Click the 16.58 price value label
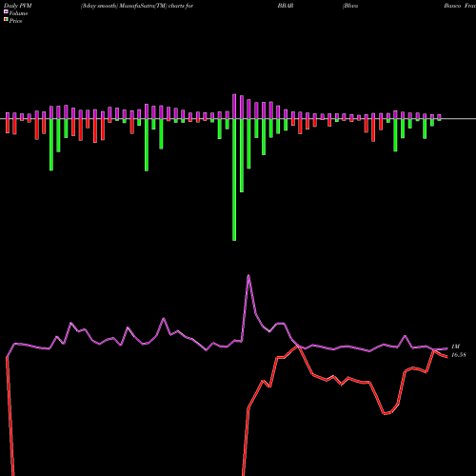The width and height of the screenshot is (476, 476). pos(459,355)
